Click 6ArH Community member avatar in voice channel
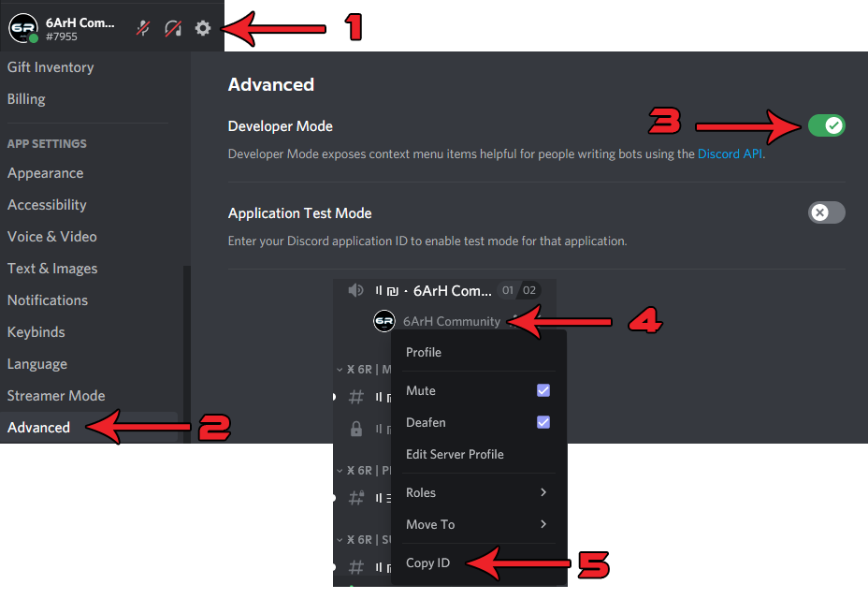The width and height of the screenshot is (868, 599). [383, 321]
